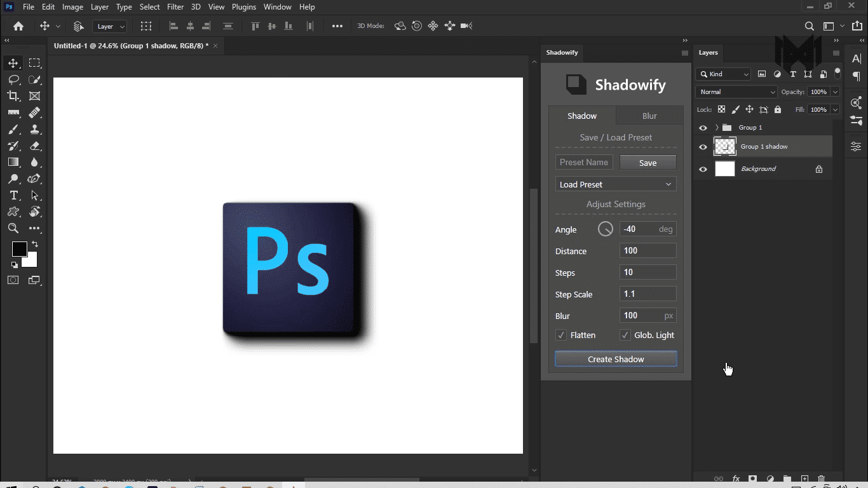Click the Preset Name input field
This screenshot has width=868, height=488.
585,162
